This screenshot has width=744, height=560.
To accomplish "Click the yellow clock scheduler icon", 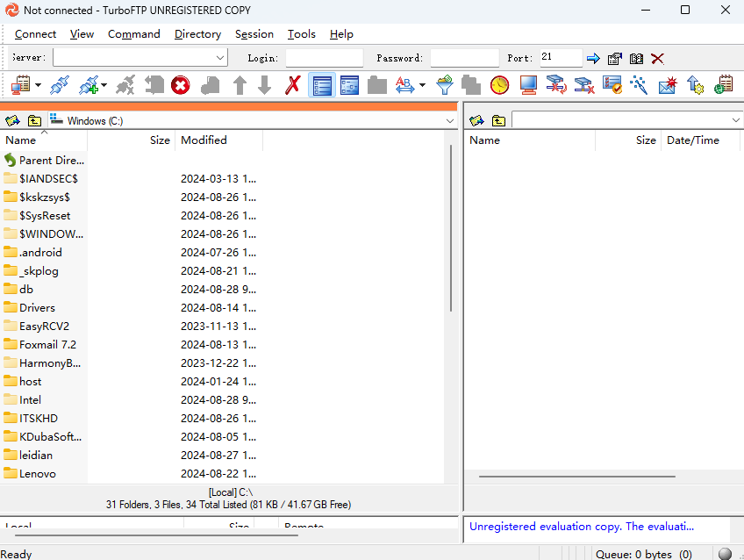I will coord(499,85).
